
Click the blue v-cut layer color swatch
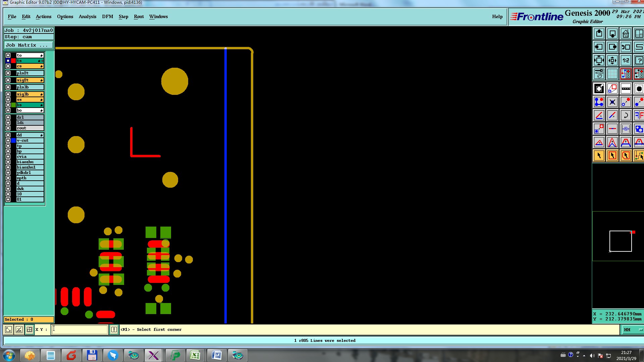pyautogui.click(x=13, y=141)
